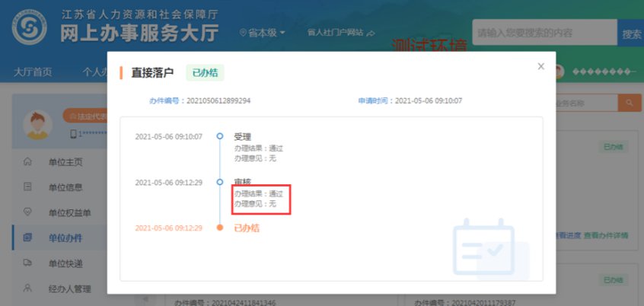Image resolution: width=644 pixels, height=306 pixels.
Task: Click the document icon beside 单位信息
Action: click(x=27, y=187)
